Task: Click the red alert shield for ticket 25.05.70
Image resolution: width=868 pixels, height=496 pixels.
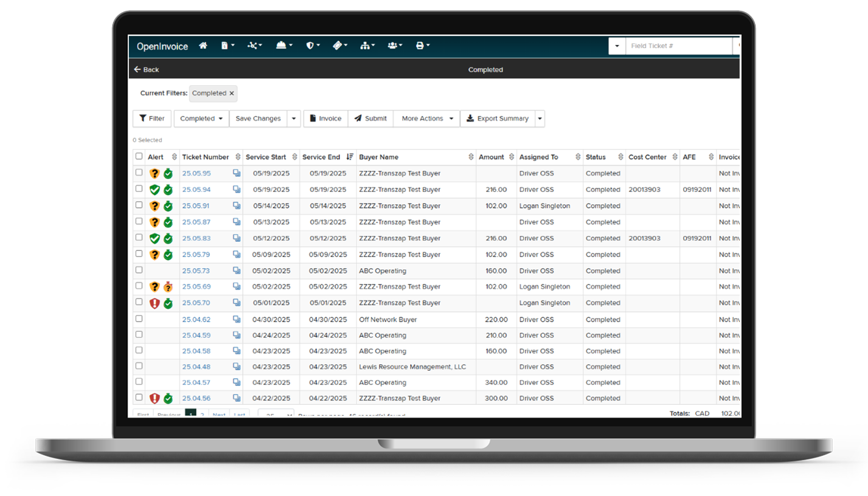Action: coord(155,303)
